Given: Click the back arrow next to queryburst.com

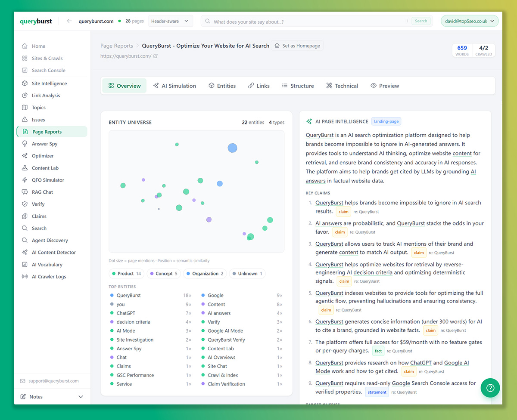Looking at the screenshot, I should coord(69,21).
